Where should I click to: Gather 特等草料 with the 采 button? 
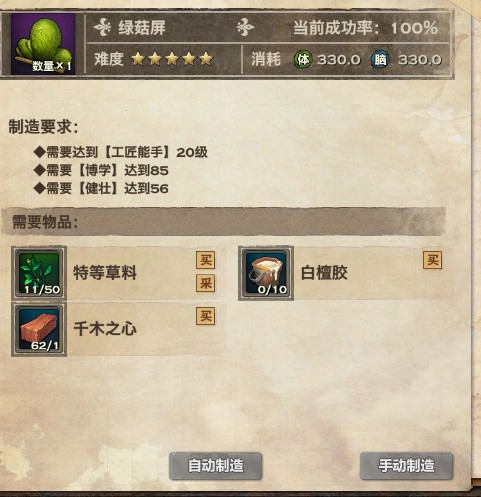(x=205, y=283)
